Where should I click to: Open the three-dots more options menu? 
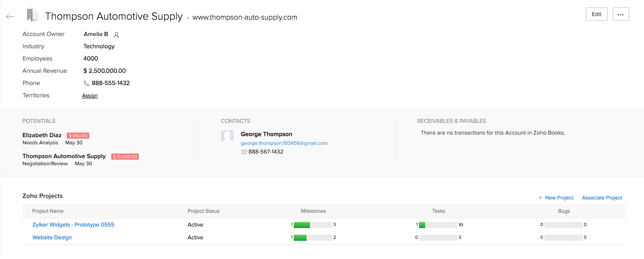click(620, 14)
